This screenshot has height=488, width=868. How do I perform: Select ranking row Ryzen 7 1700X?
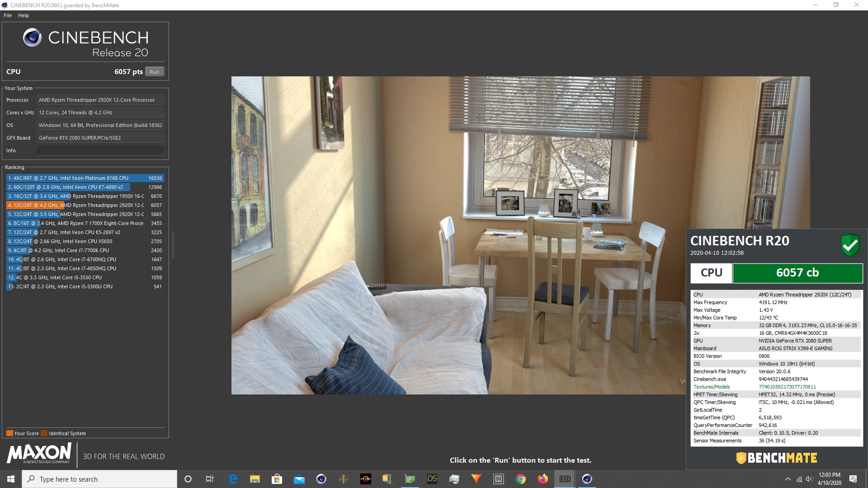[x=85, y=223]
